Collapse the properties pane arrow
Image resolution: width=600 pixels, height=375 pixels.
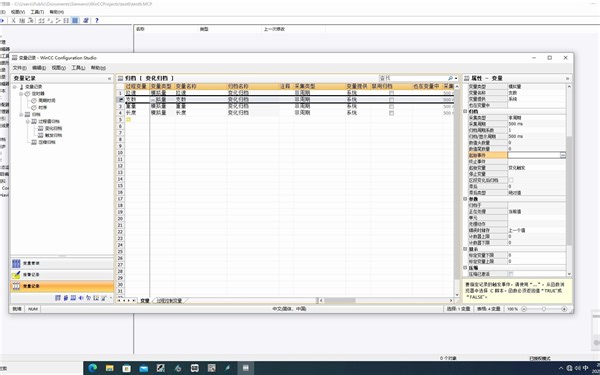click(567, 78)
